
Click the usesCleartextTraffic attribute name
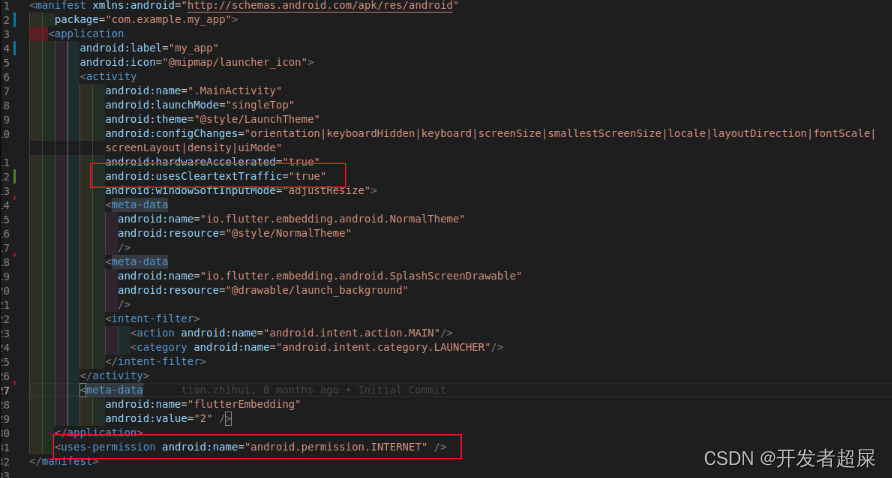[193, 176]
